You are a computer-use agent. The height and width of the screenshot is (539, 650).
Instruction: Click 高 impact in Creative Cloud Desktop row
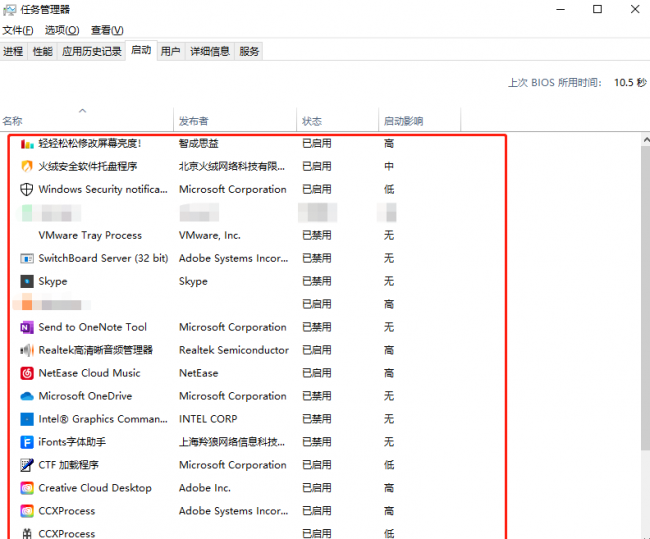pos(389,488)
